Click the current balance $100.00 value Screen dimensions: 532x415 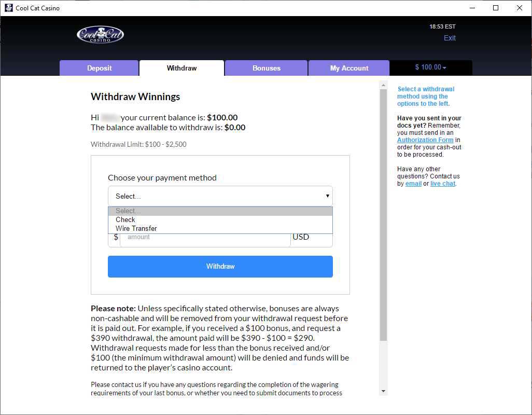pos(222,118)
